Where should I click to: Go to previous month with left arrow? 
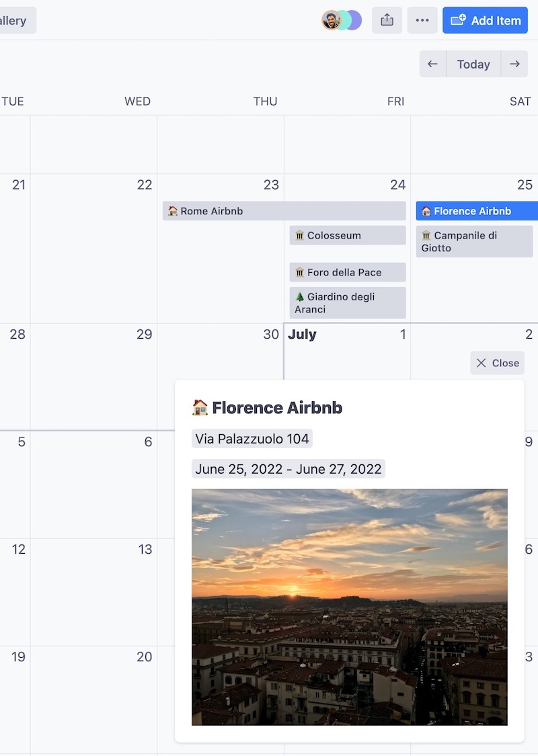(432, 64)
